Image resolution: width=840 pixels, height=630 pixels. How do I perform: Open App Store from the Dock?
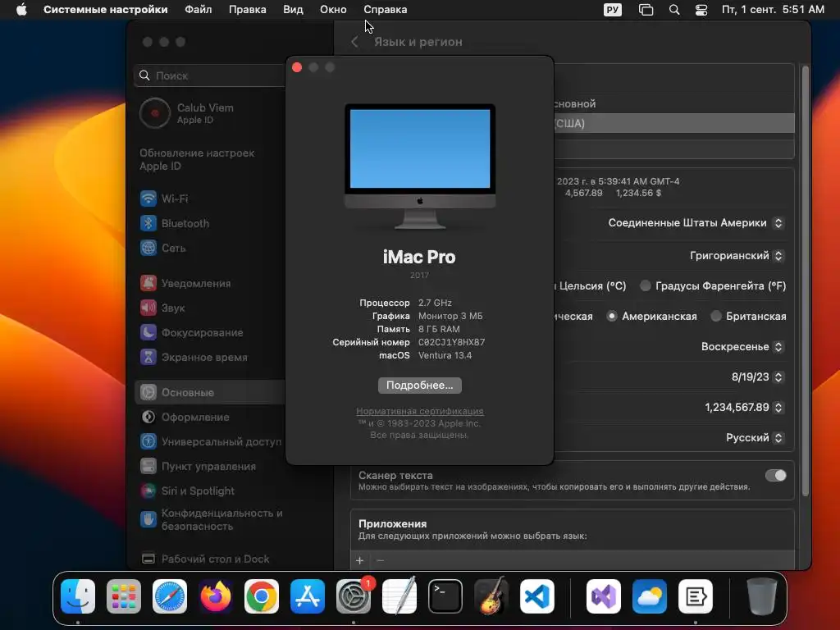308,596
